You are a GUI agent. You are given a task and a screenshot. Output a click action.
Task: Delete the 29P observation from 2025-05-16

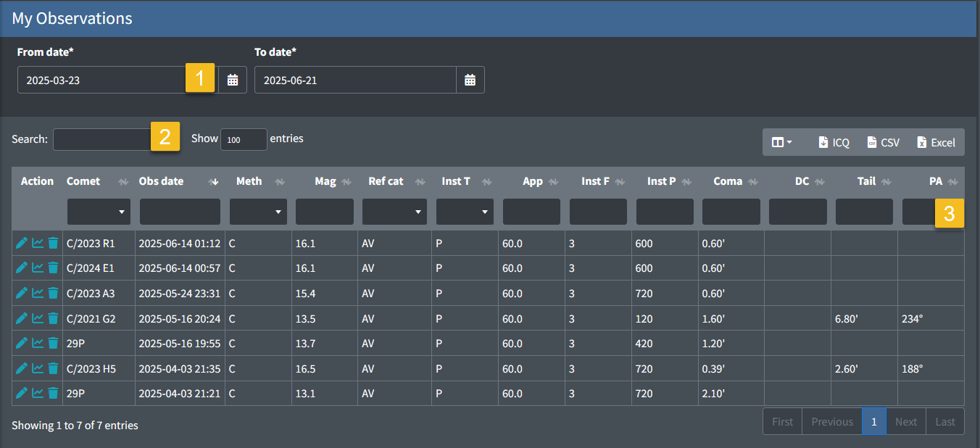click(53, 344)
